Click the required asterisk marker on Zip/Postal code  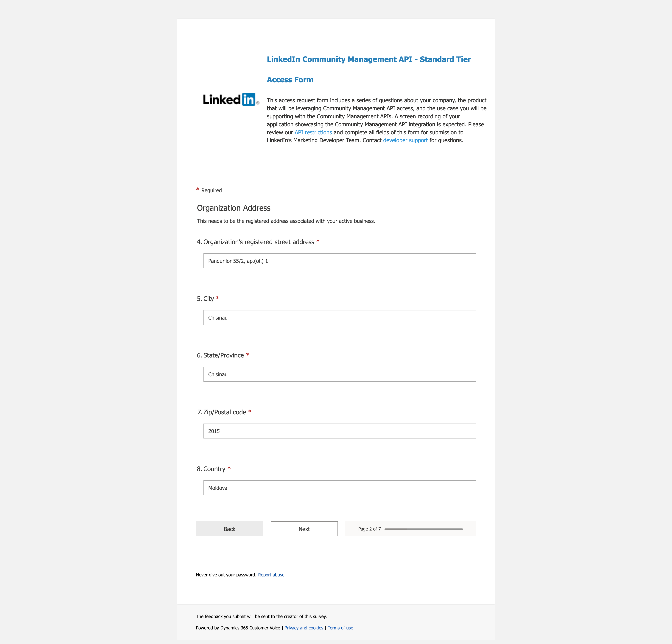[250, 412]
